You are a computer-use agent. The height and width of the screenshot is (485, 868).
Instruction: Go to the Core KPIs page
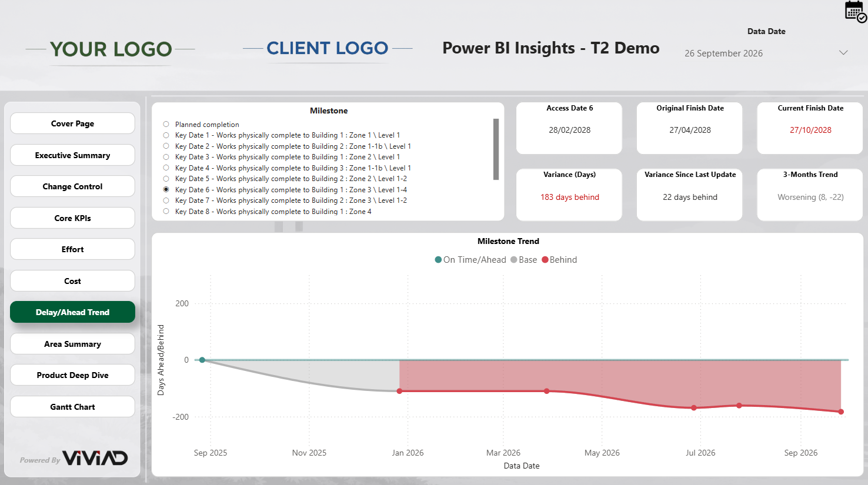click(72, 218)
